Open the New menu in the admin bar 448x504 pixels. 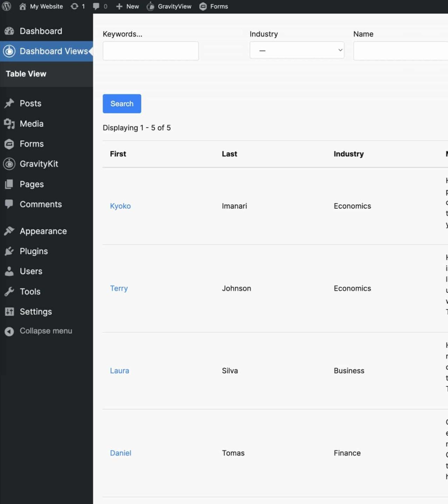coord(127,6)
